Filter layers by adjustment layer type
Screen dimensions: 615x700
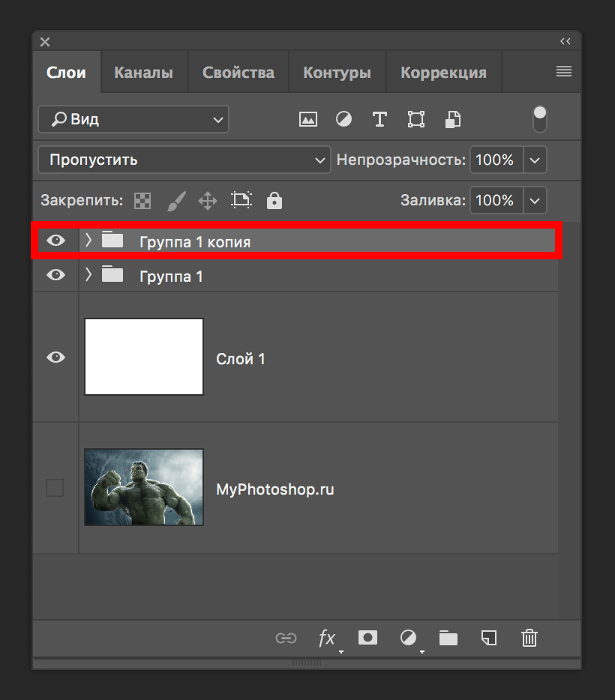pos(343,119)
